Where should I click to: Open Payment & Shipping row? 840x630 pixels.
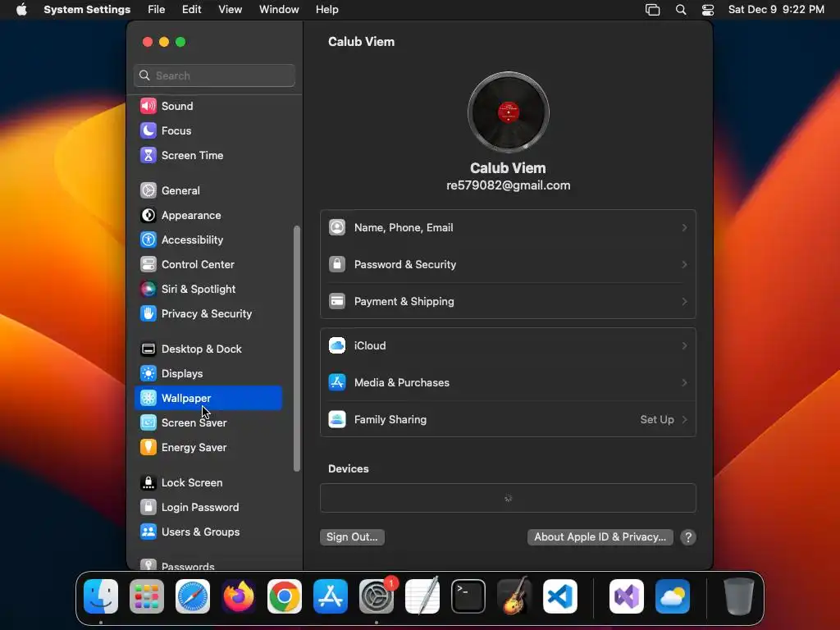point(508,302)
